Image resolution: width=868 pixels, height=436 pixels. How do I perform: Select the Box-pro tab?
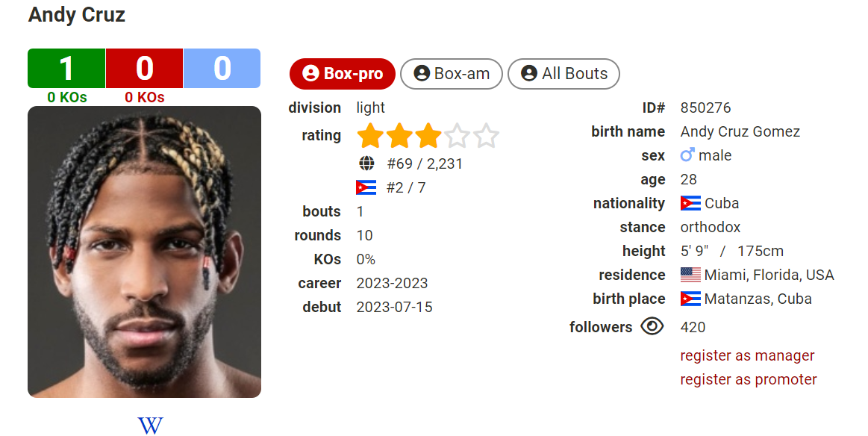click(342, 74)
